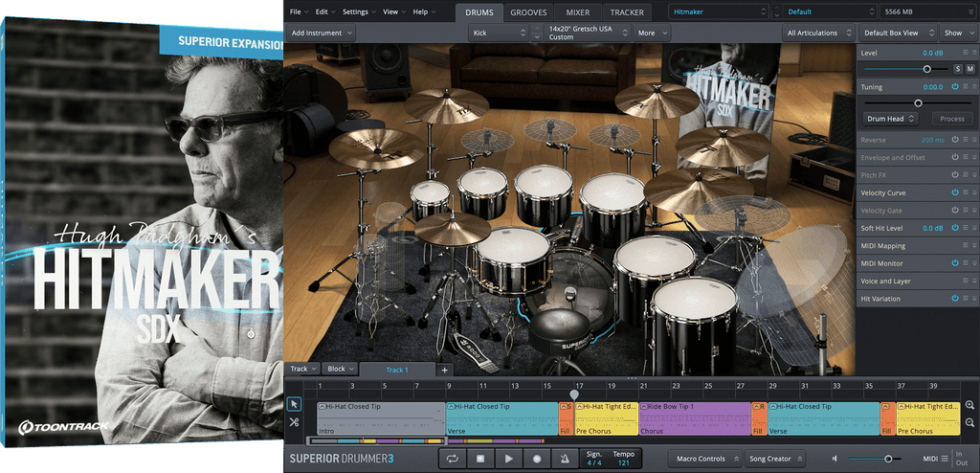Step presets with arrows left of Default

click(777, 11)
